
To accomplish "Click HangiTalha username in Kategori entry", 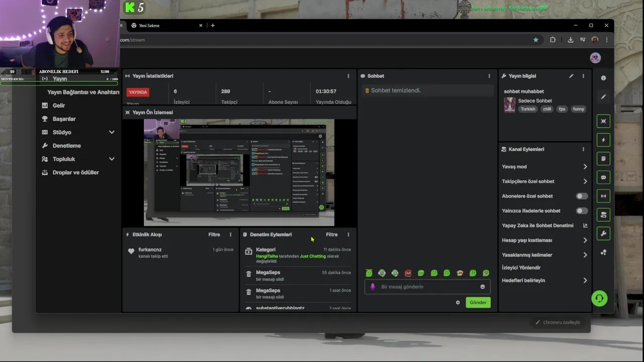I will point(267,256).
